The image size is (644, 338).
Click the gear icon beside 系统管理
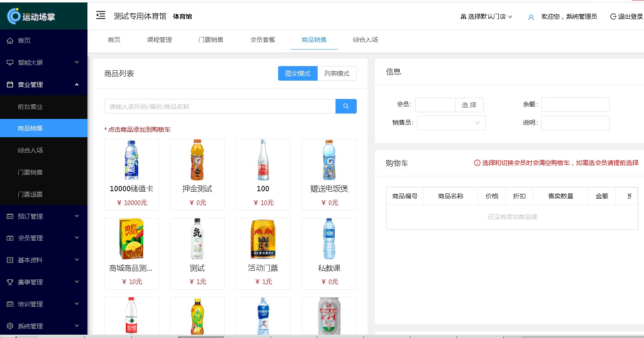coord(10,326)
